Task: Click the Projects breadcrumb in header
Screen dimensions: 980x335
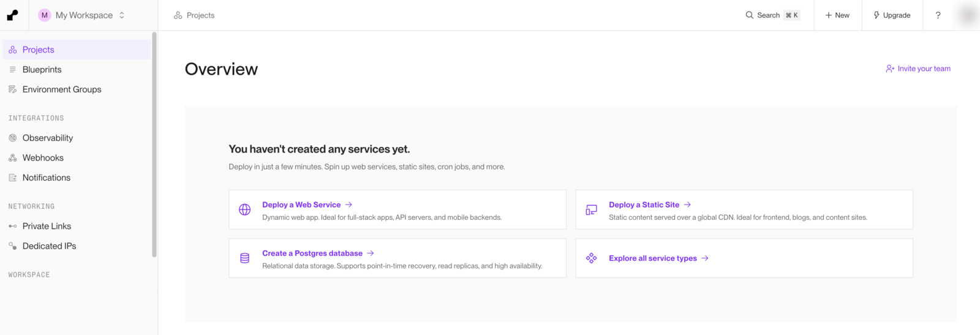Action: tap(194, 15)
